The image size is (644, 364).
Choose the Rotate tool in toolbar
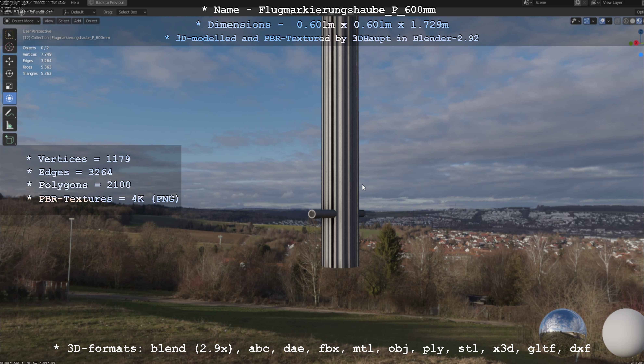pos(9,73)
